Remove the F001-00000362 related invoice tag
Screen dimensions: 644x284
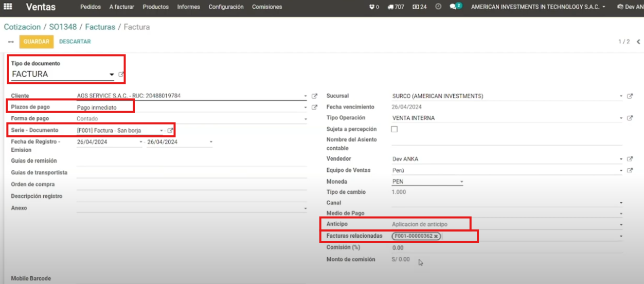tap(436, 236)
